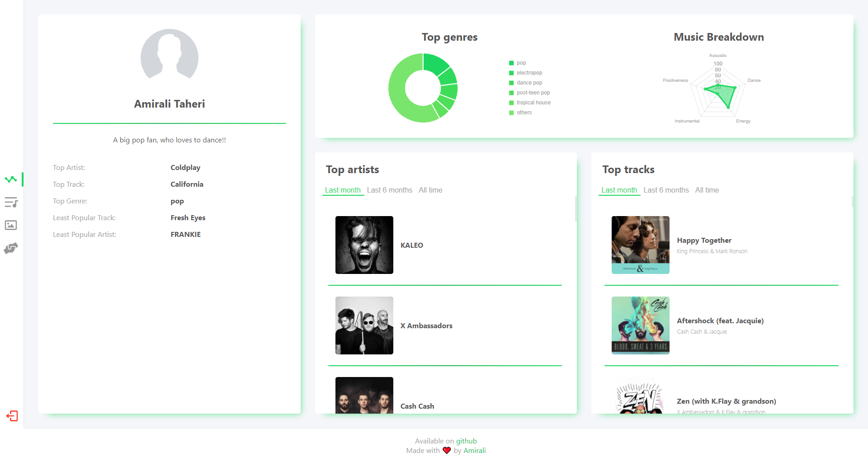This screenshot has width=868, height=462.
Task: Click the red heart icon in footer
Action: tap(447, 450)
